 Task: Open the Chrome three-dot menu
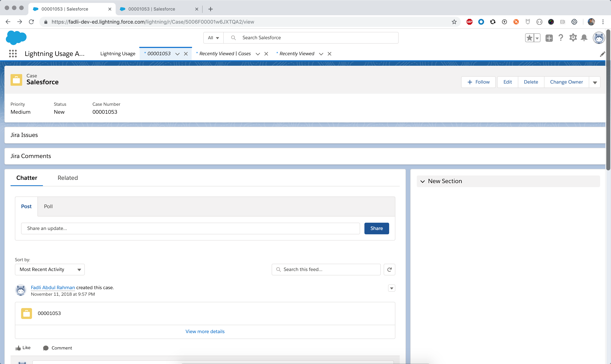click(x=603, y=22)
